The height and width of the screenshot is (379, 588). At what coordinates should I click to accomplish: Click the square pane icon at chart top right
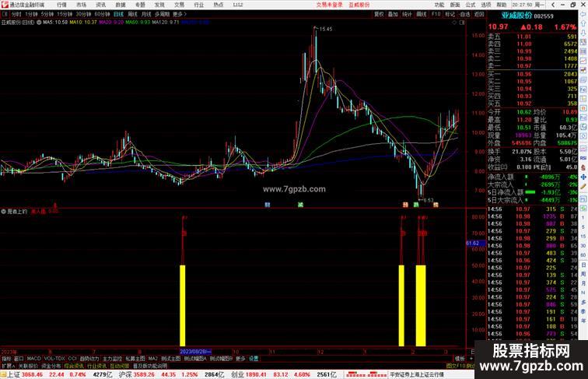(462, 23)
